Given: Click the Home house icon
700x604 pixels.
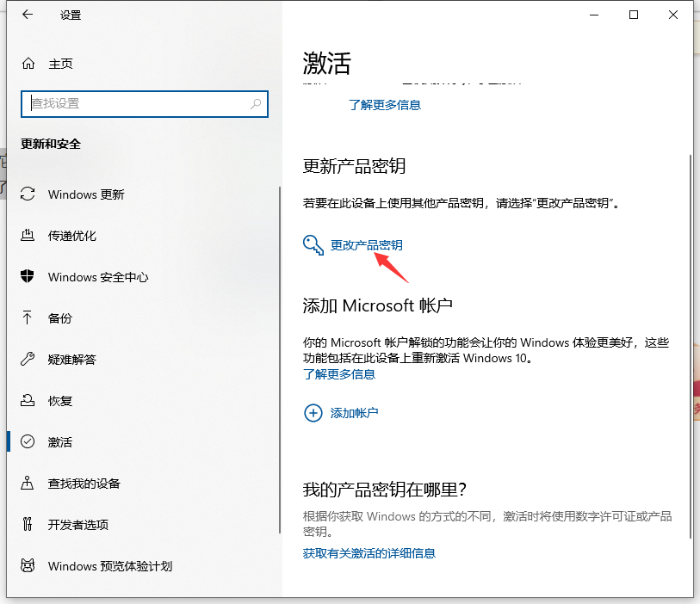Looking at the screenshot, I should (x=28, y=64).
